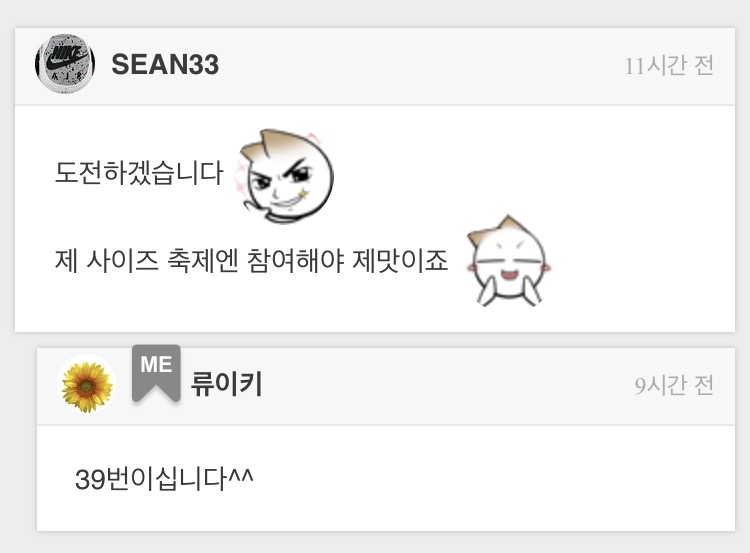Select the 39번이십니다^^ reply text
The width and height of the screenshot is (750, 553).
pos(164,478)
